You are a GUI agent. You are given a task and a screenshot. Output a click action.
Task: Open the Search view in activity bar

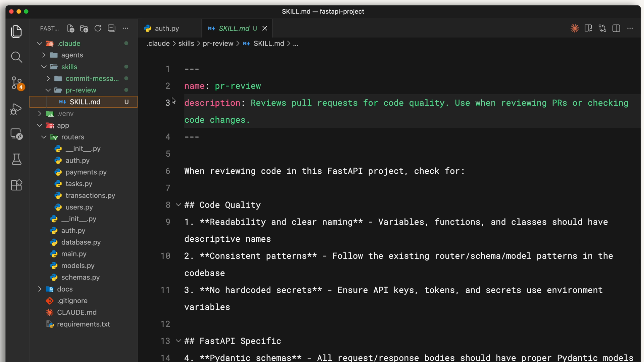pyautogui.click(x=16, y=57)
